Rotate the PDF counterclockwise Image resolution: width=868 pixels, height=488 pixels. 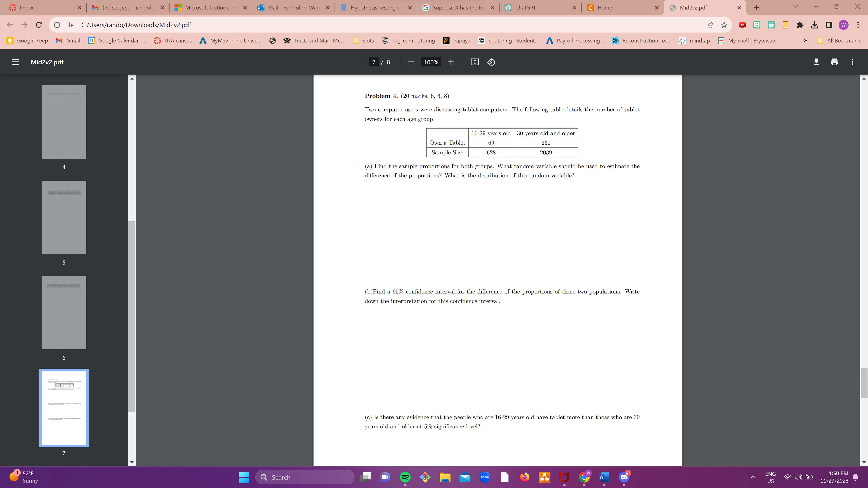(491, 62)
